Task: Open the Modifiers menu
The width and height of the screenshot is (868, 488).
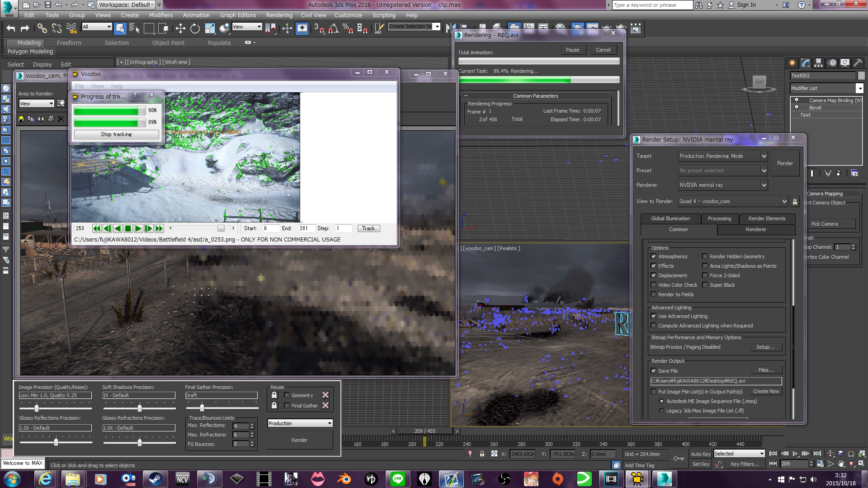Action: click(x=160, y=15)
